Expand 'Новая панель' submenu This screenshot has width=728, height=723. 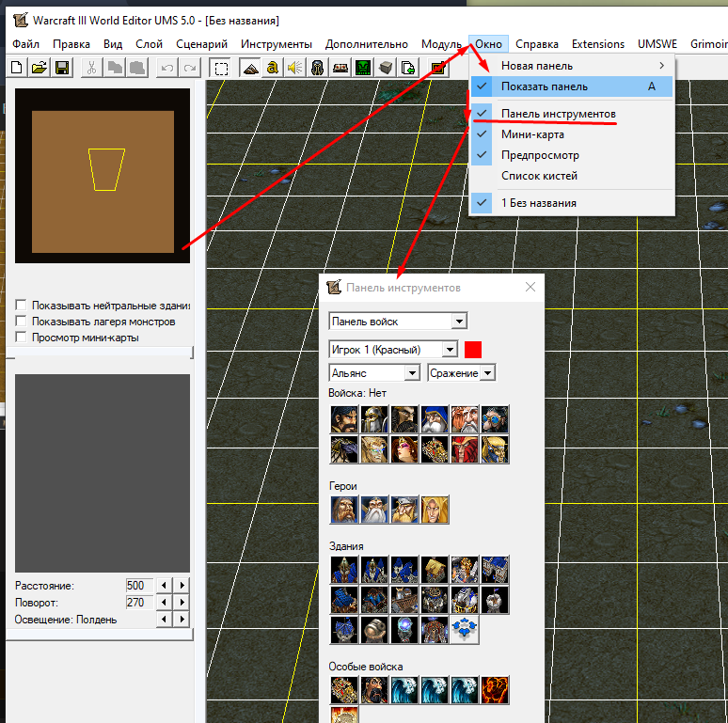pyautogui.click(x=572, y=66)
